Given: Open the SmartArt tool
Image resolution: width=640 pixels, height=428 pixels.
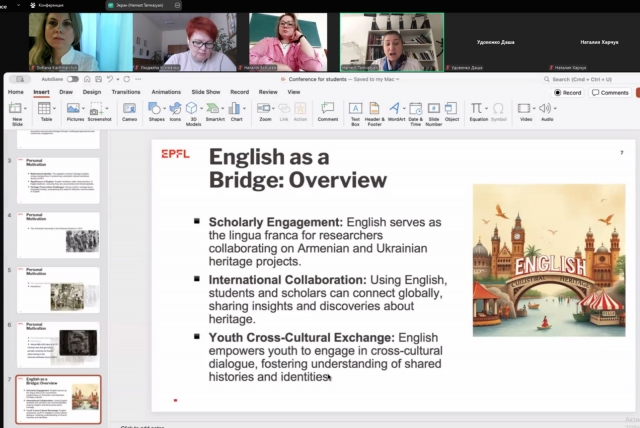Looking at the screenshot, I should pos(214,109).
